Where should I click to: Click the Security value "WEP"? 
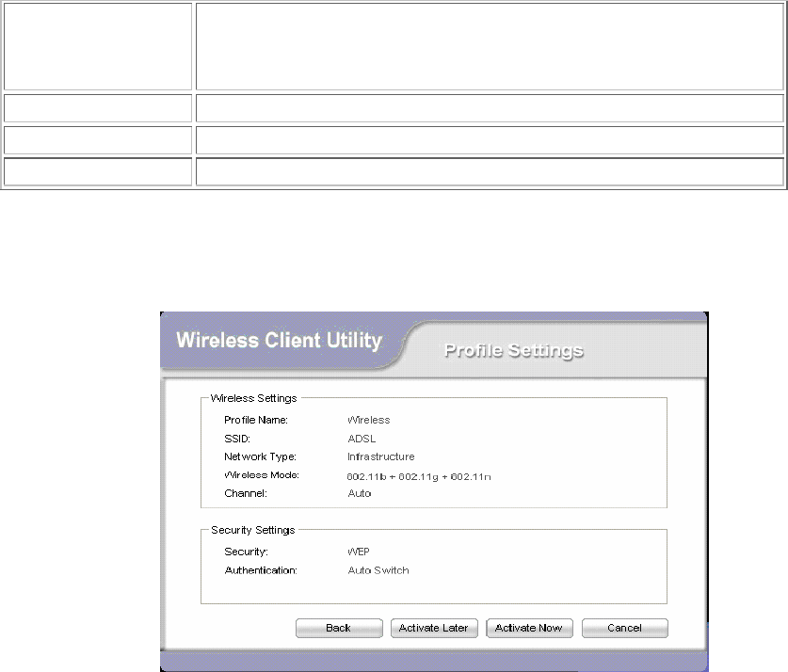[x=359, y=552]
